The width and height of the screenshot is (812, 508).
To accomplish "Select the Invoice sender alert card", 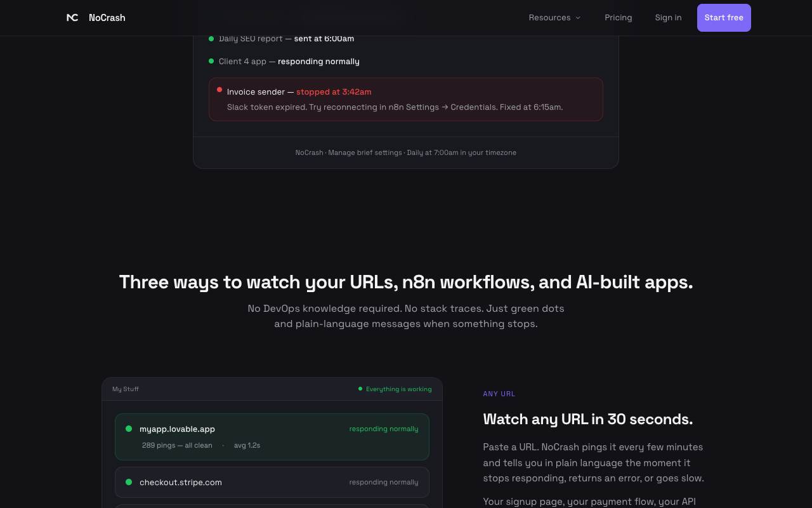I will [x=406, y=99].
